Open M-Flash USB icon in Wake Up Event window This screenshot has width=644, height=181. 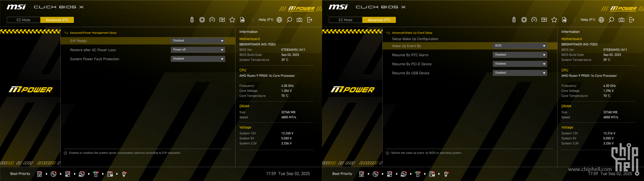tap(514, 20)
